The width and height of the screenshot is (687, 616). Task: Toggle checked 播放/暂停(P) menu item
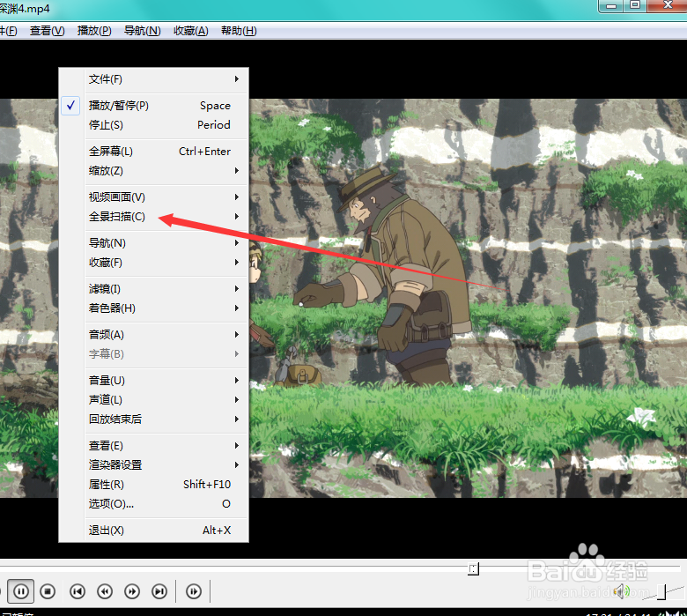pos(154,106)
